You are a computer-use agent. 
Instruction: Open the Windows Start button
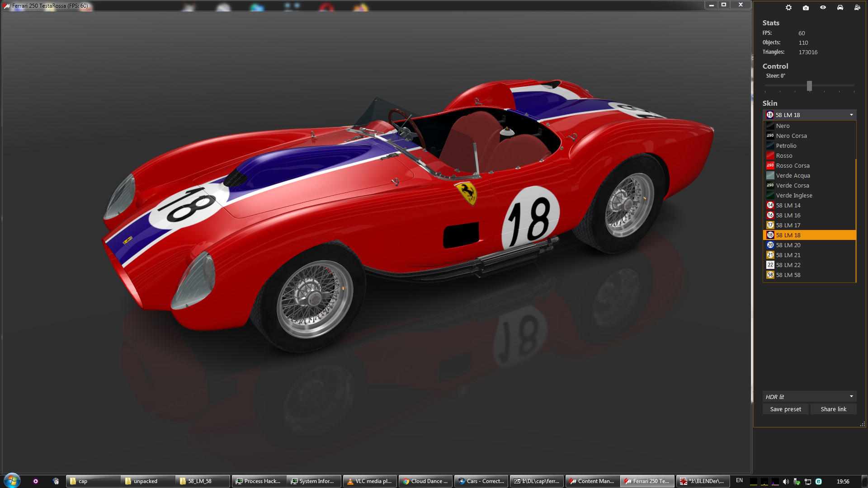[x=12, y=481]
